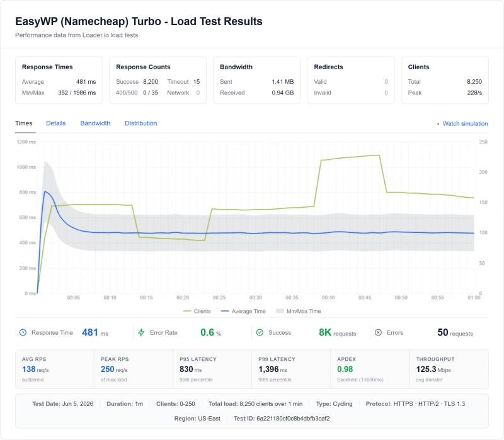Viewport: 504px width, 440px height.
Task: Click the subtitle Performance data from Loader.io
Action: (76, 35)
